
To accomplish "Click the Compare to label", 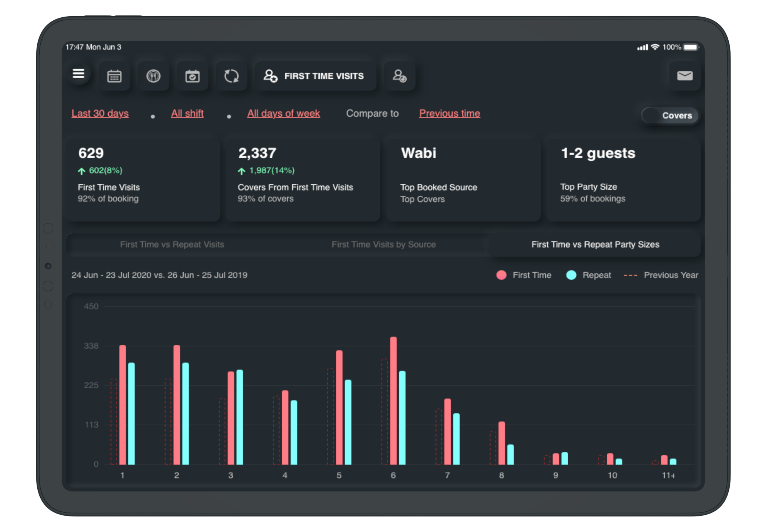I will (372, 113).
